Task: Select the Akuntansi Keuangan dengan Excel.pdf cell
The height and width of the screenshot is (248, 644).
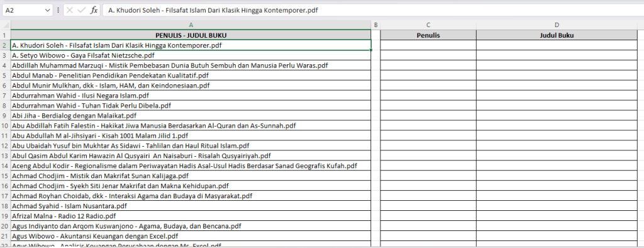Action: (191, 236)
